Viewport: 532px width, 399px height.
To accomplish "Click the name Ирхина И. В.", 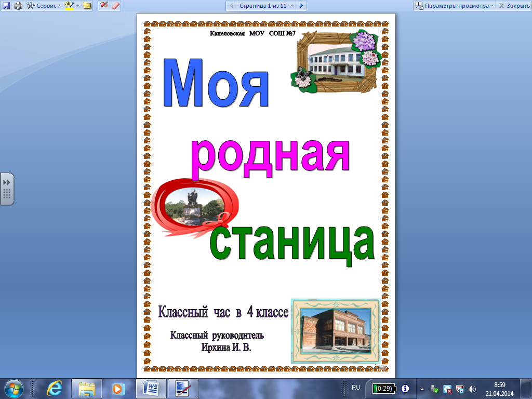I will tap(226, 348).
